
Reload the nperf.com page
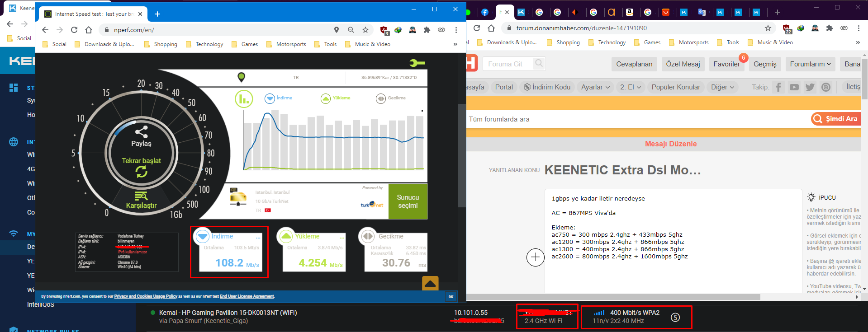[x=74, y=30]
